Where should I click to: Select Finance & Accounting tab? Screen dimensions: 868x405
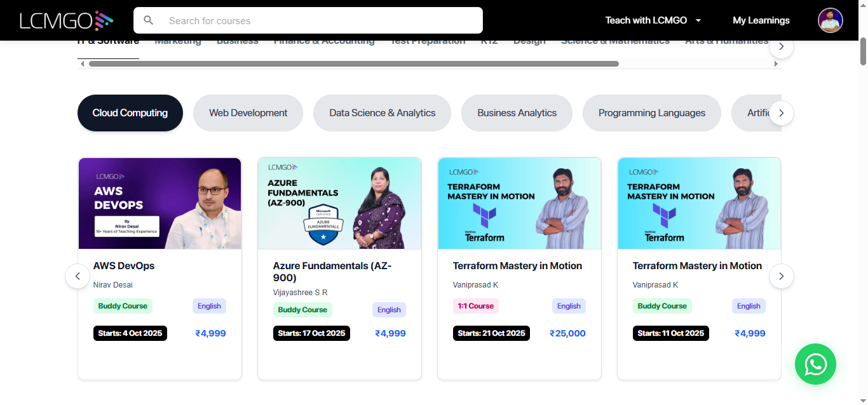click(x=324, y=44)
